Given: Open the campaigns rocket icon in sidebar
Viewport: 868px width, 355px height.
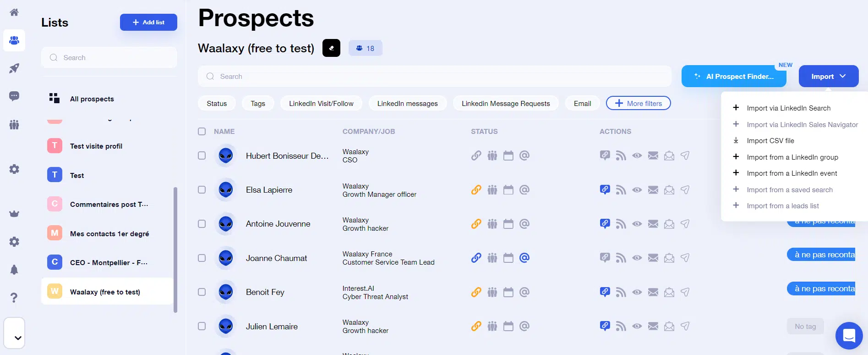Looking at the screenshot, I should (x=14, y=68).
